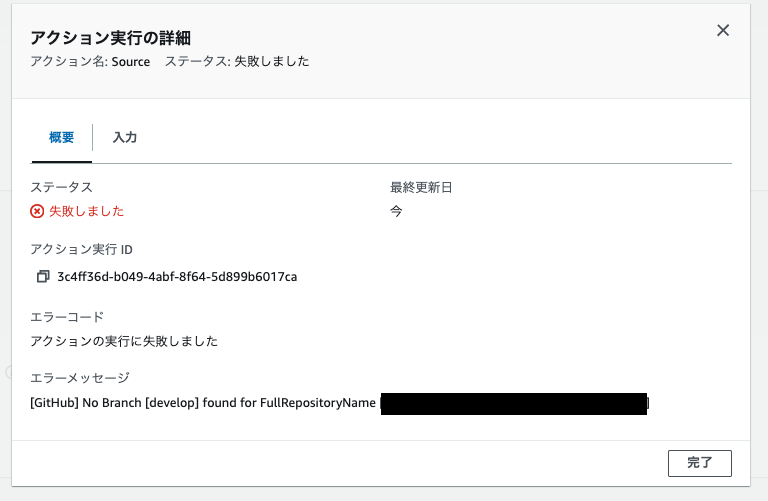Click the アクションの実行に失敗しました error code text
This screenshot has height=501, width=768.
[124, 341]
